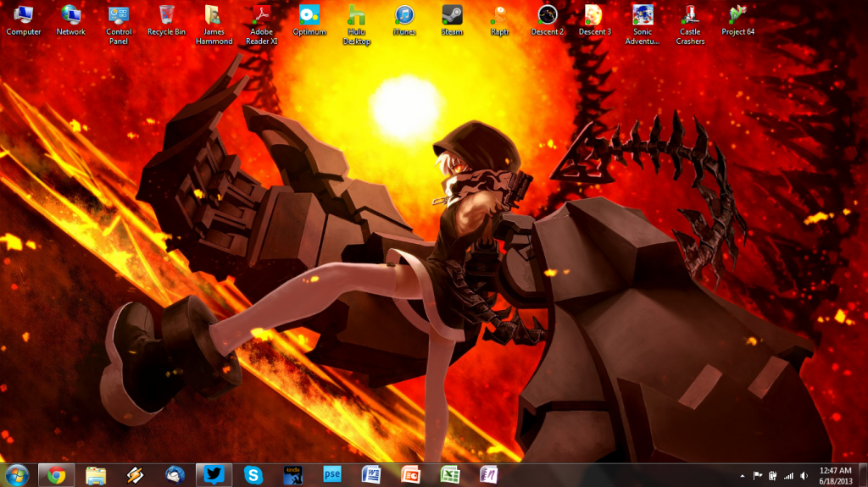Select the Steam desktop shortcut
Screen dimensions: 868x487
(x=452, y=21)
